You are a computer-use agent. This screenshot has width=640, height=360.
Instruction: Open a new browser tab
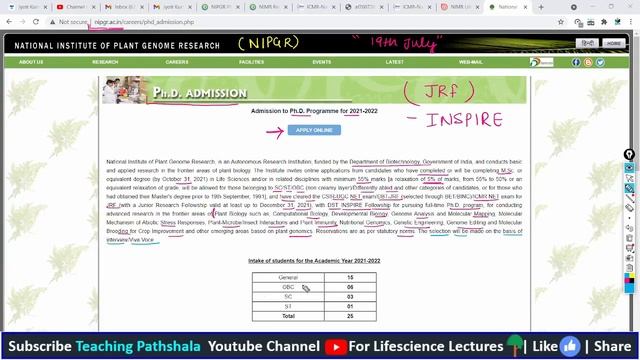pos(541,7)
